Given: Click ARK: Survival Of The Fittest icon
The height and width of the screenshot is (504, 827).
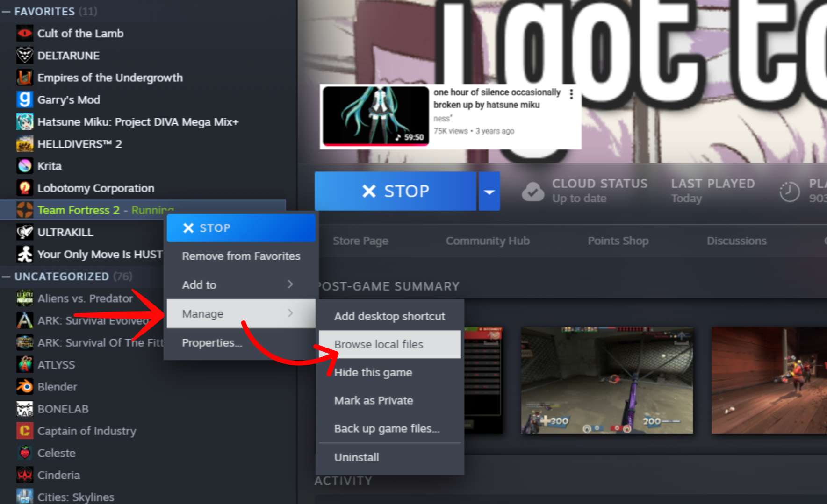Looking at the screenshot, I should (25, 342).
